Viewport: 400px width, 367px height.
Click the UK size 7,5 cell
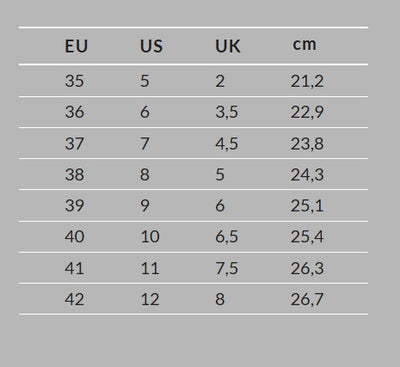pyautogui.click(x=227, y=268)
